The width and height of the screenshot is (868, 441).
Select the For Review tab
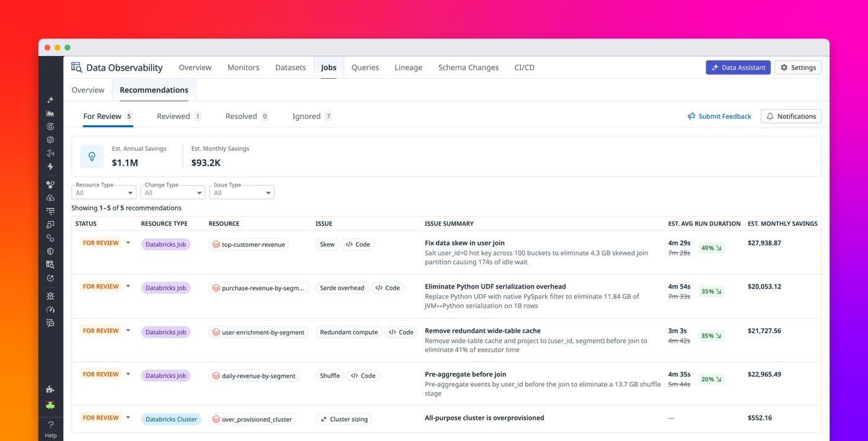point(108,116)
